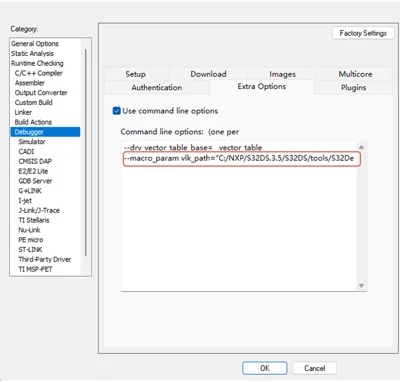Select C/C++ Compiler category
The width and height of the screenshot is (400, 382).
point(39,73)
